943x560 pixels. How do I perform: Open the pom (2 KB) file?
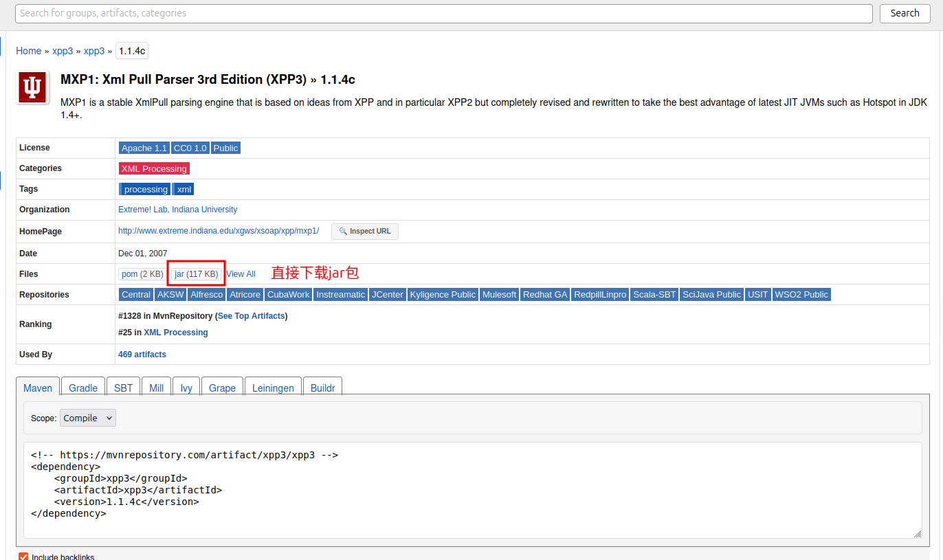142,274
